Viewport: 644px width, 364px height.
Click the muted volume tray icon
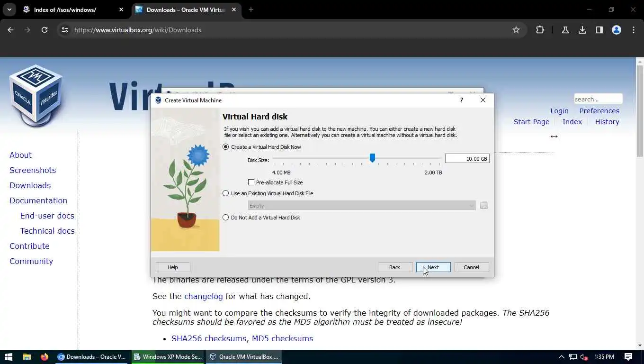tap(584, 357)
